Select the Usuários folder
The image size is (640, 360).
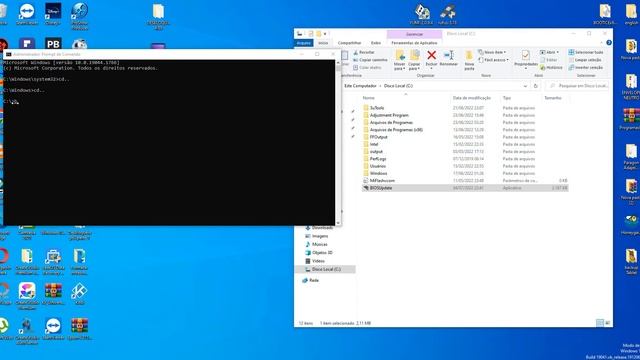[x=378, y=166]
